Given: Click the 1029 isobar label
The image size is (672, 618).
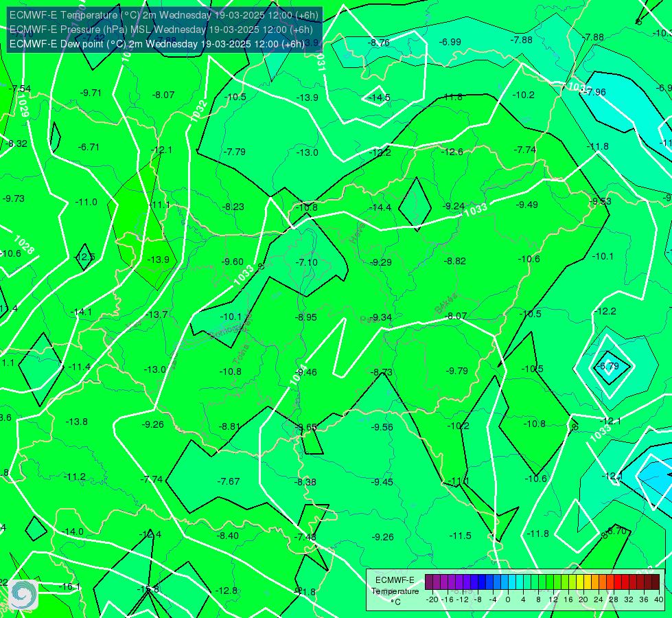Looking at the screenshot, I should tap(23, 105).
